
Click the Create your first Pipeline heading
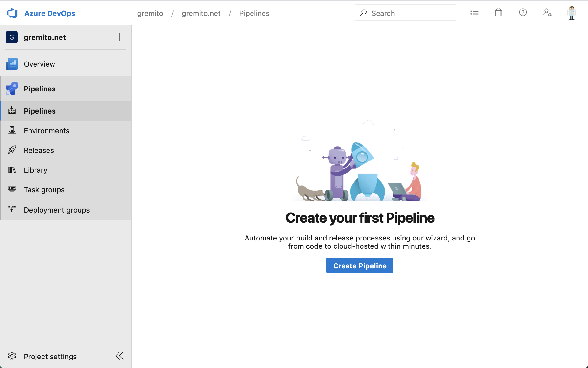[x=360, y=218]
